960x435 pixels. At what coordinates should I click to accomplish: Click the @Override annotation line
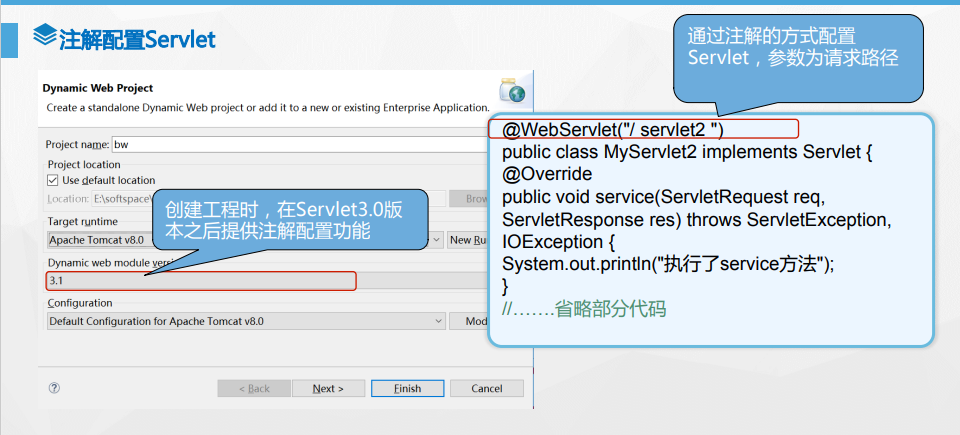click(547, 175)
